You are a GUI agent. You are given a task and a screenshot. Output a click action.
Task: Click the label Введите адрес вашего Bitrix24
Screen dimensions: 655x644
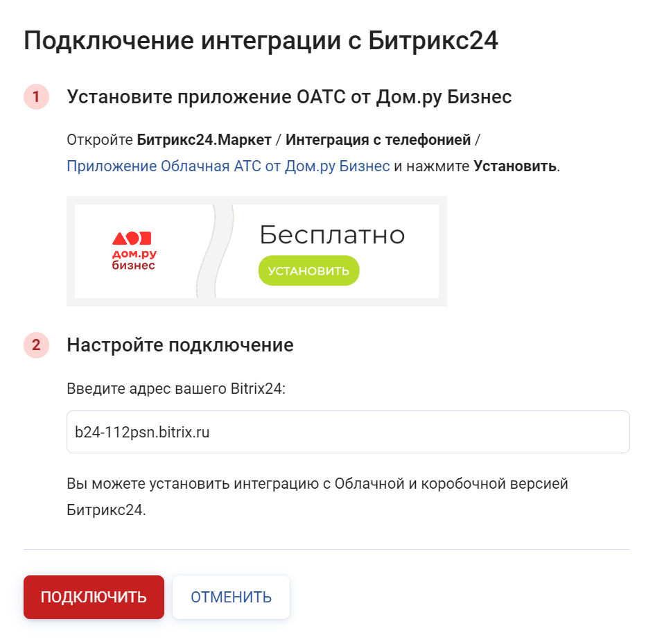(x=176, y=389)
